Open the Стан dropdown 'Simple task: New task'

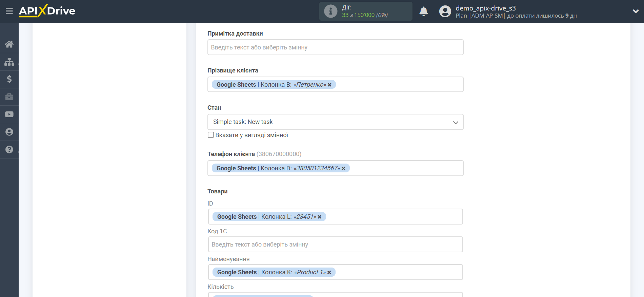click(x=335, y=122)
